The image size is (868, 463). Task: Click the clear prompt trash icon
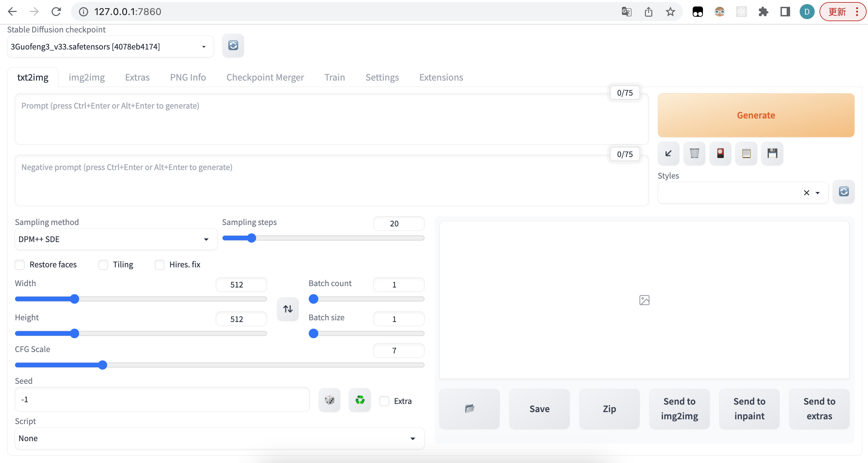pyautogui.click(x=695, y=153)
